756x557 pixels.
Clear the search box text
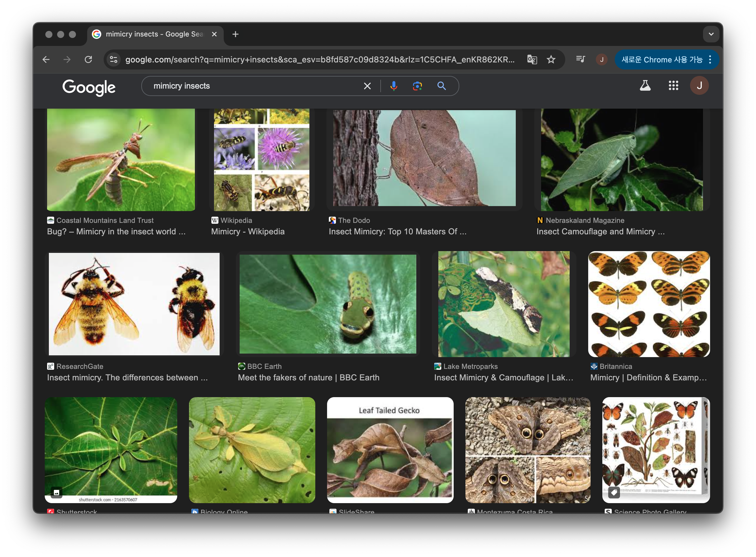click(367, 86)
